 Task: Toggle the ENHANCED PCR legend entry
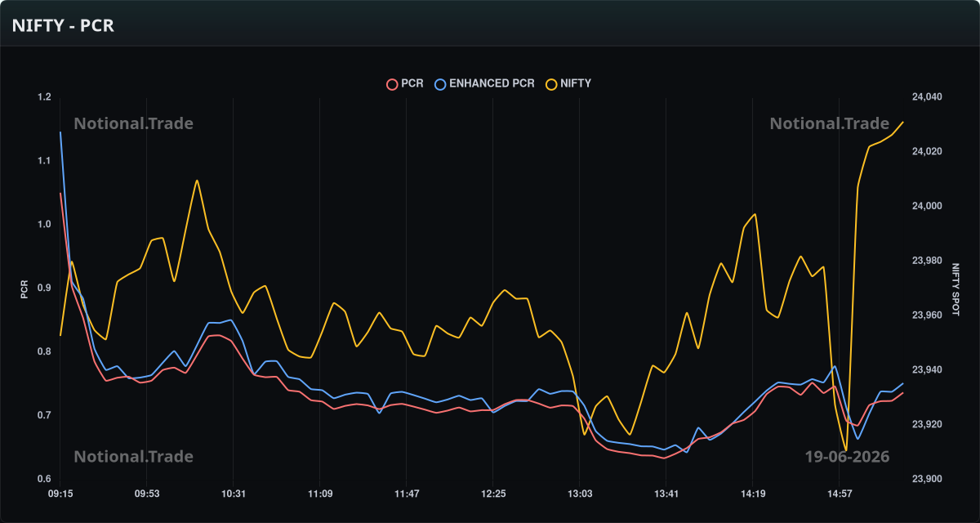[485, 83]
